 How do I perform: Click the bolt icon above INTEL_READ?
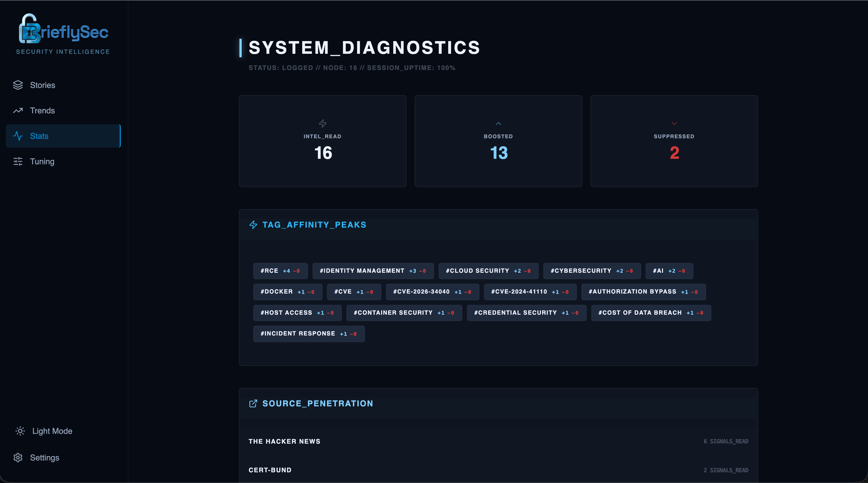322,123
